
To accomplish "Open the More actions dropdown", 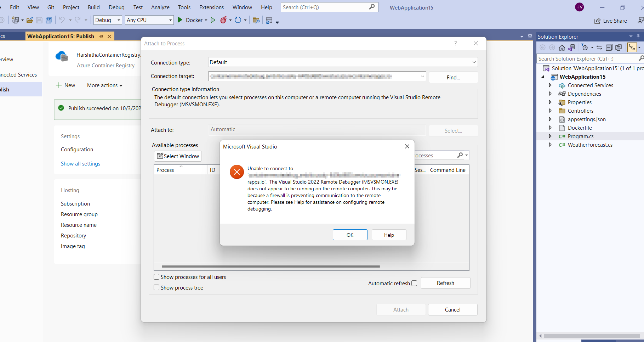I will pos(104,85).
